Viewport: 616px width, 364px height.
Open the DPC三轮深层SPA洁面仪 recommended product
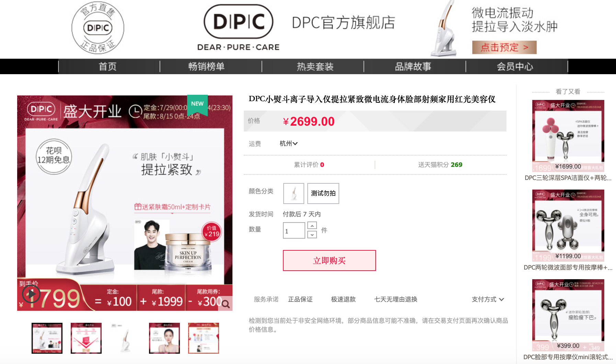pos(568,141)
